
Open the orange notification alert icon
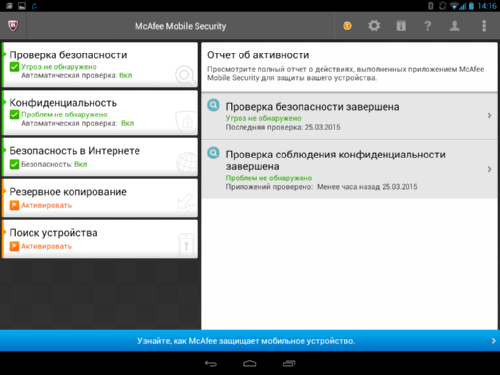(x=347, y=26)
